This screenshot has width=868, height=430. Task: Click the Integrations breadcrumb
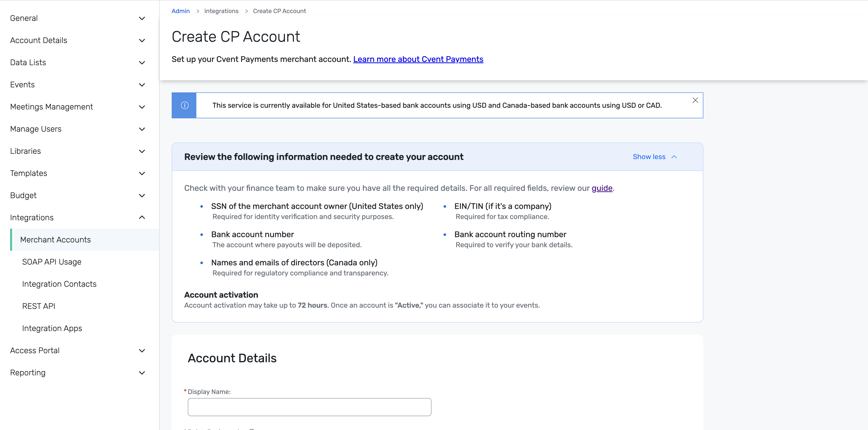221,11
